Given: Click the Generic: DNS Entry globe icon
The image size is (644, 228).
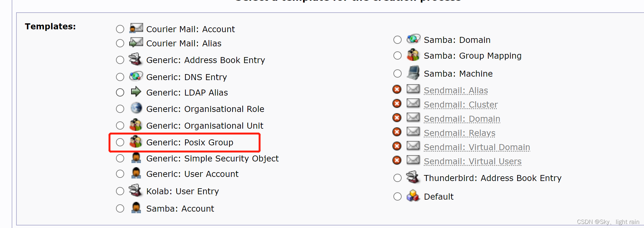Looking at the screenshot, I should pyautogui.click(x=136, y=76).
